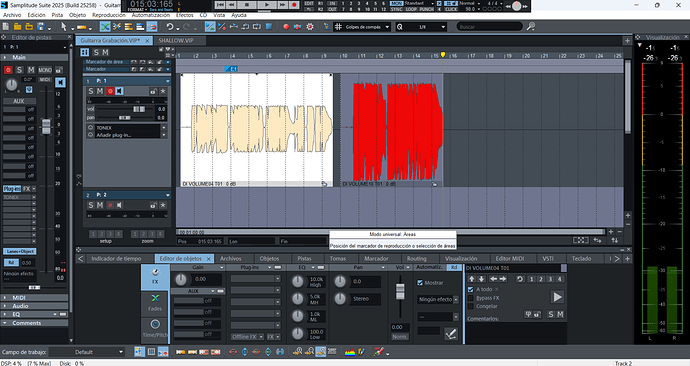690x366 pixels.
Task: Switch to the SHALLOW.VIP project tab
Action: coord(176,40)
